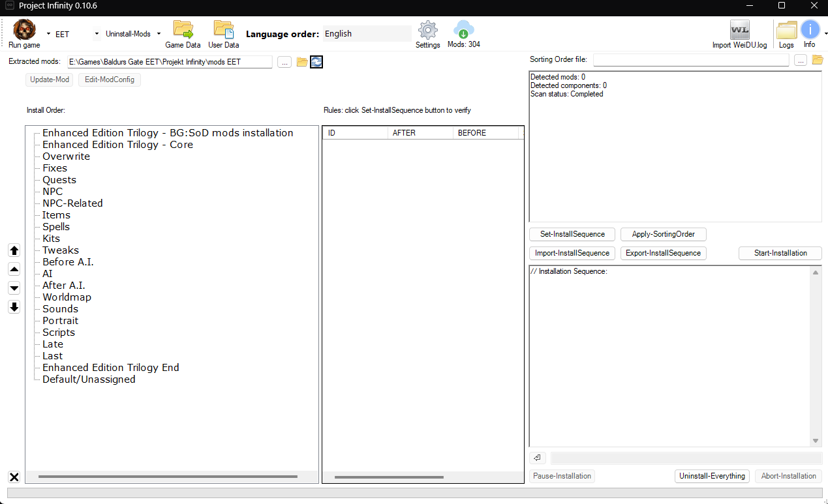Open the Logs folder icon
Image resolution: width=828 pixels, height=504 pixels.
(786, 30)
